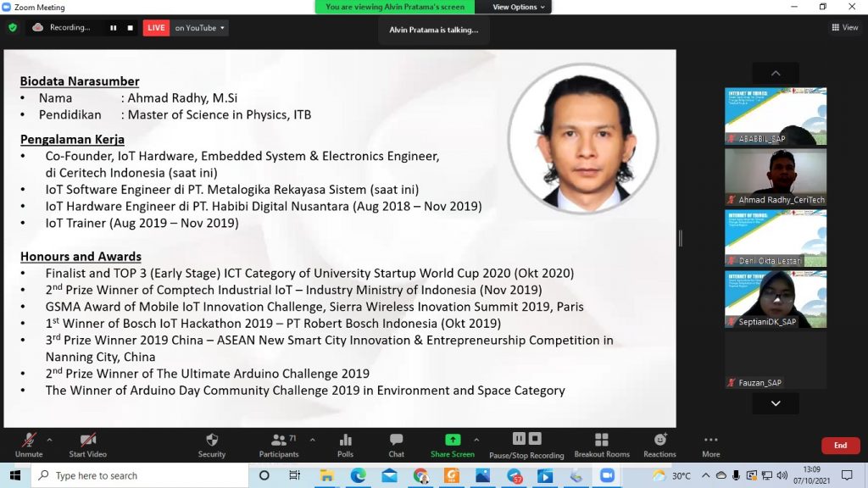This screenshot has width=868, height=488.
Task: Open the volume control in the system tray
Action: tap(782, 475)
